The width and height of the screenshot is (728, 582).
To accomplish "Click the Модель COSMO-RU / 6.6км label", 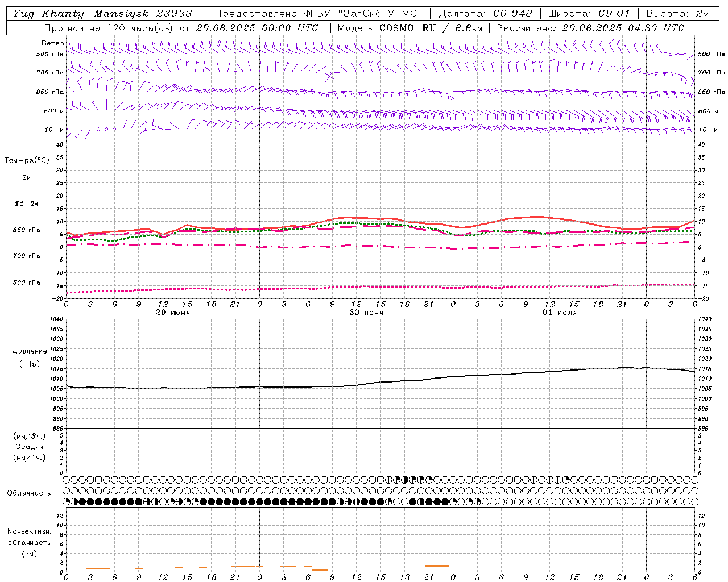I will [x=409, y=28].
